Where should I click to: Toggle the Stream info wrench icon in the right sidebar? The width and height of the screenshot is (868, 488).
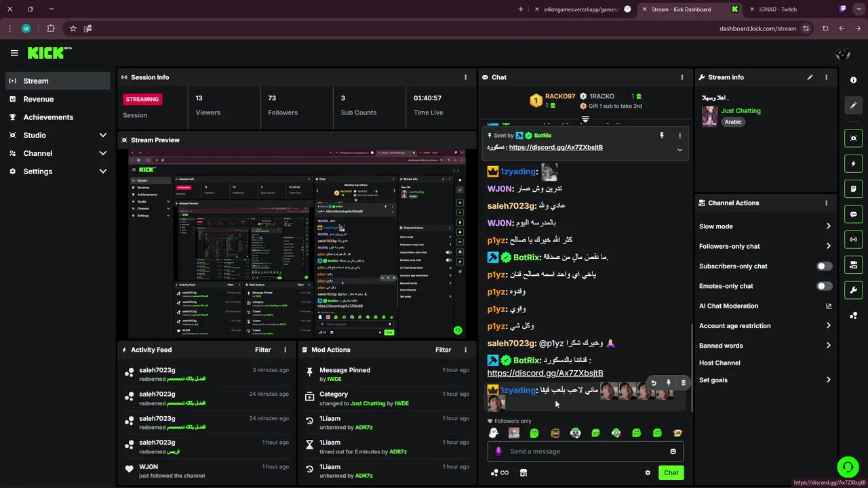tap(853, 290)
